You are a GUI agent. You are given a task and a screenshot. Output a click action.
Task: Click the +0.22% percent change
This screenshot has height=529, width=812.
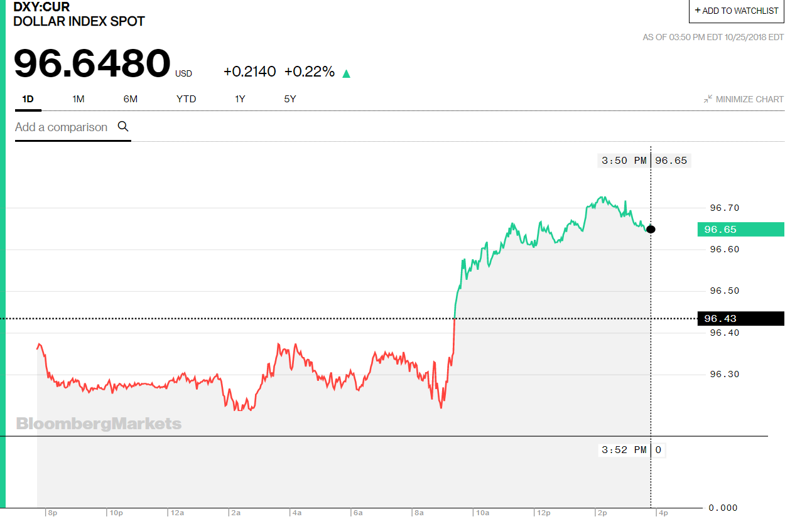point(310,72)
